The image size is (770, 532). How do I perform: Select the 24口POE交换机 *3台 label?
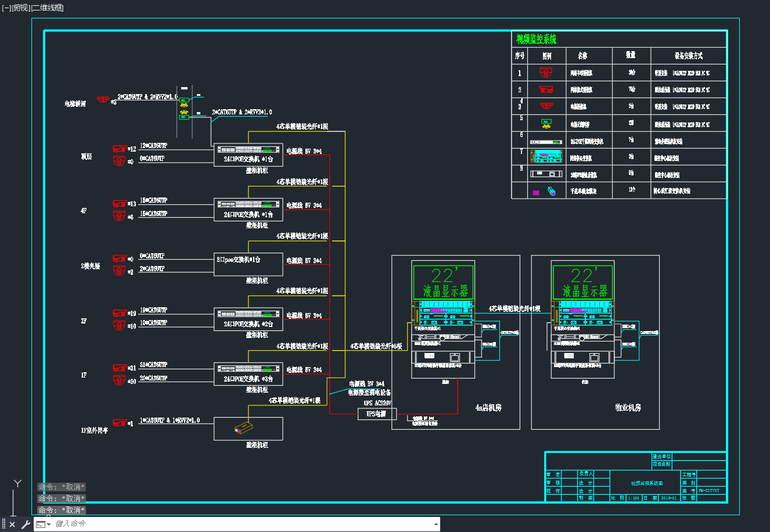tap(249, 379)
